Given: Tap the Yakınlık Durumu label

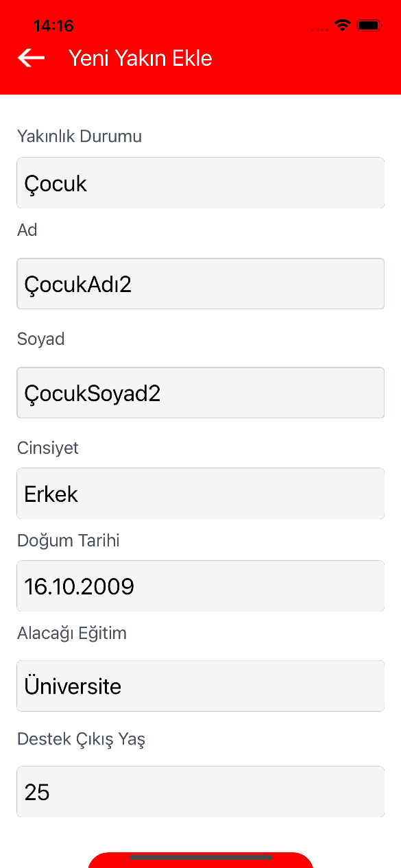Looking at the screenshot, I should [80, 136].
